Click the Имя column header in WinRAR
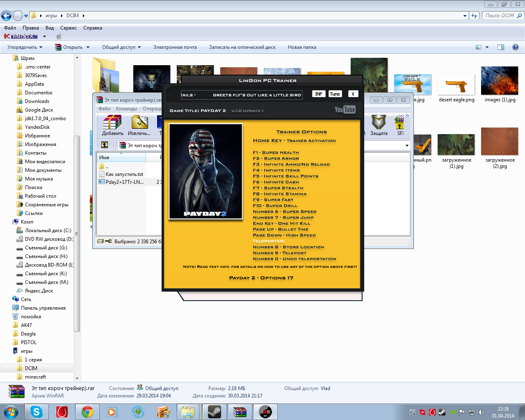 pyautogui.click(x=121, y=157)
